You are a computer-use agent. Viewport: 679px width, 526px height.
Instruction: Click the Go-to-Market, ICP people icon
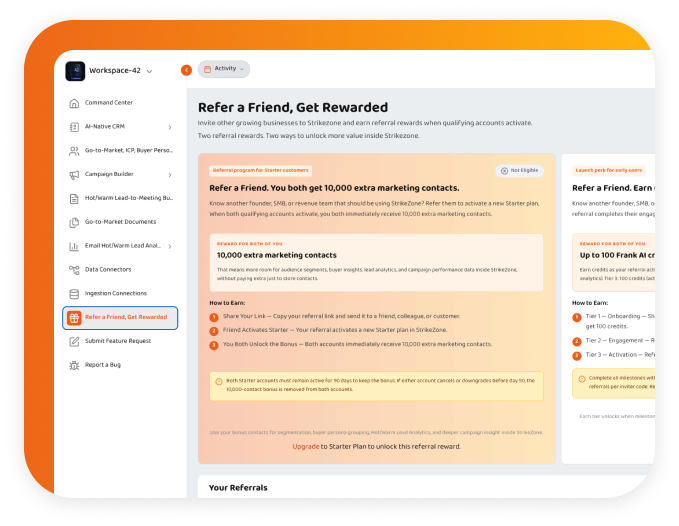click(x=74, y=151)
